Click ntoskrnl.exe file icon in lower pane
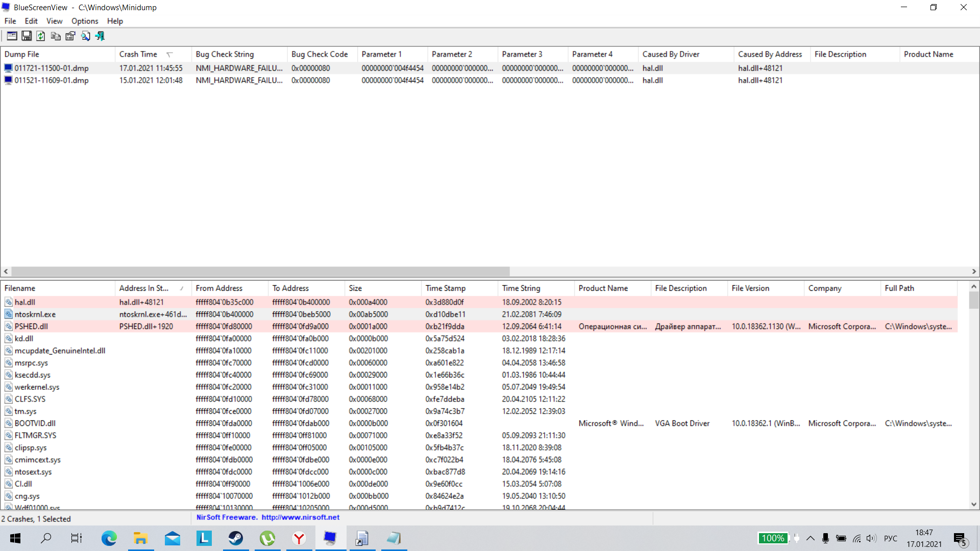This screenshot has width=980, height=551. 9,314
